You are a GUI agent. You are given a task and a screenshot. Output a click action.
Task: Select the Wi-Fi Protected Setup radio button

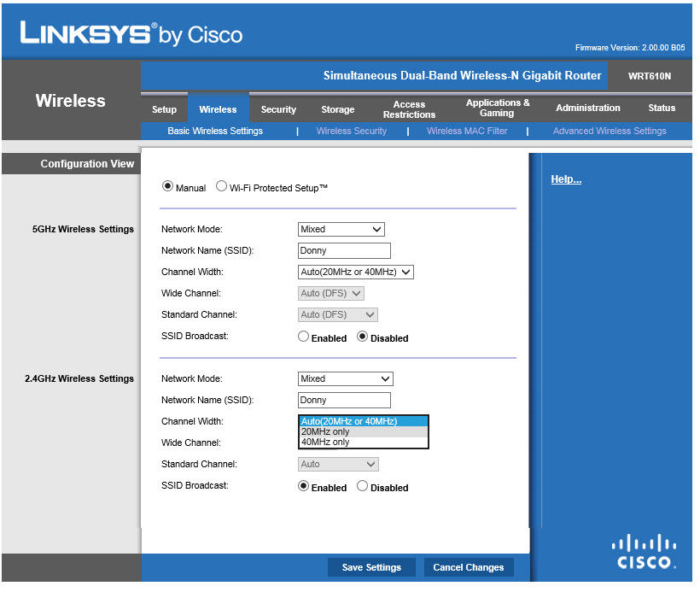tap(221, 186)
